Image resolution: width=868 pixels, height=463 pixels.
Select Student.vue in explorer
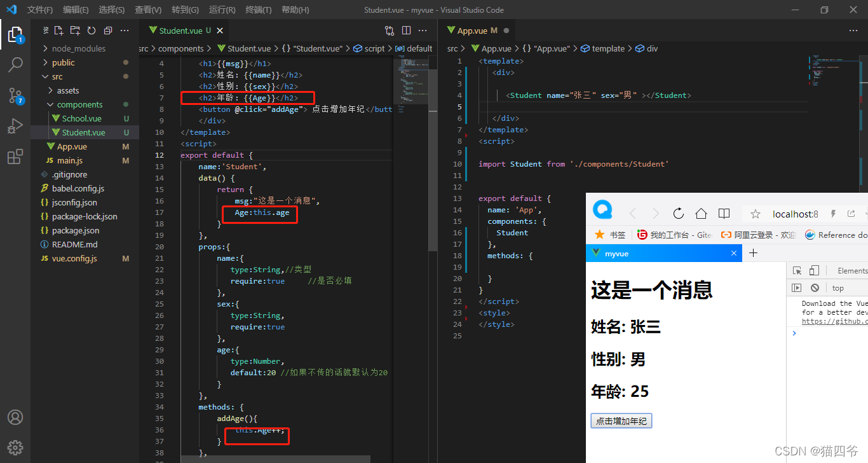click(x=85, y=132)
